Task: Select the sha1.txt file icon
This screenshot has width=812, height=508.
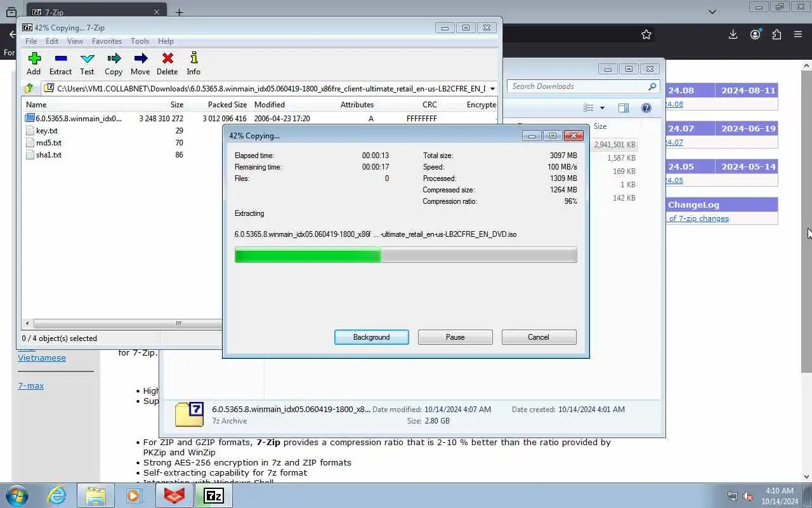Action: (30, 154)
